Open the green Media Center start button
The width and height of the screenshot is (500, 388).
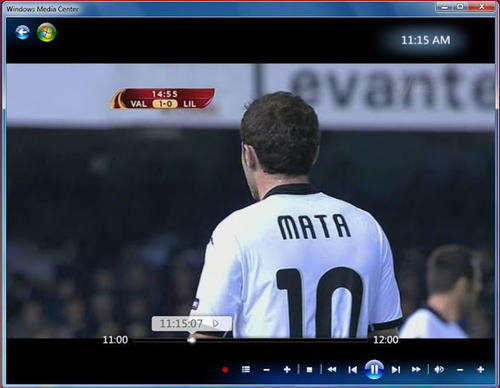click(x=47, y=32)
